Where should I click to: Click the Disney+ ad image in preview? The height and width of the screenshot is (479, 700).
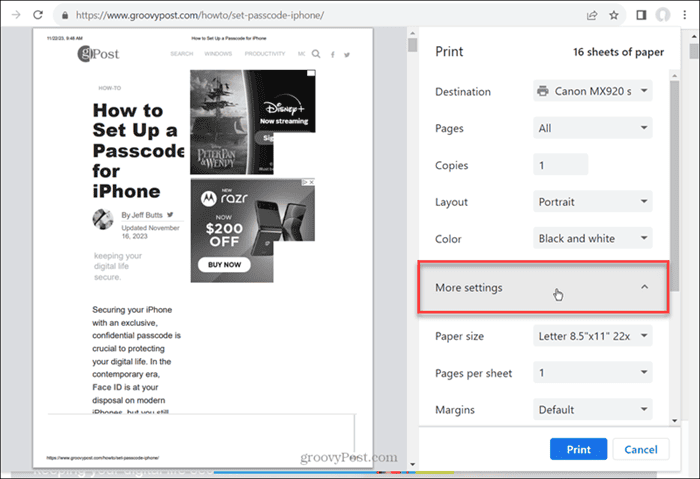(253, 122)
